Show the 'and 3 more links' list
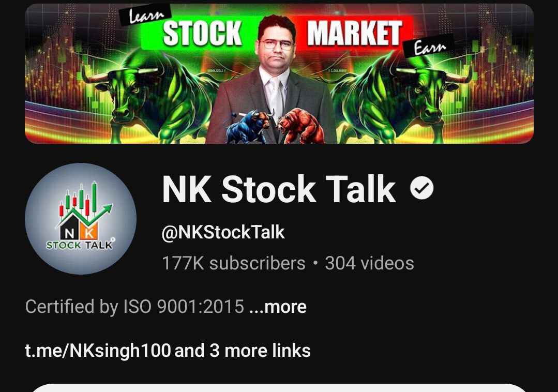558x392 pixels. [x=243, y=351]
